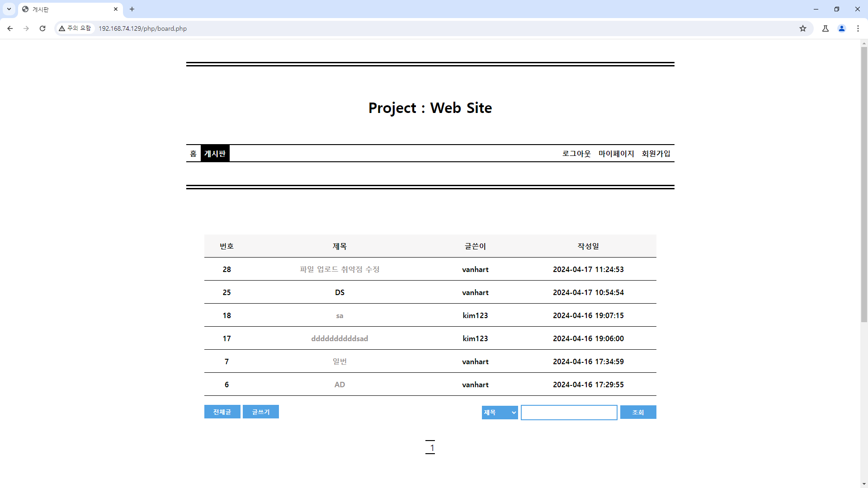Bookmark this page with the star icon
The width and height of the screenshot is (868, 488).
coord(803,28)
